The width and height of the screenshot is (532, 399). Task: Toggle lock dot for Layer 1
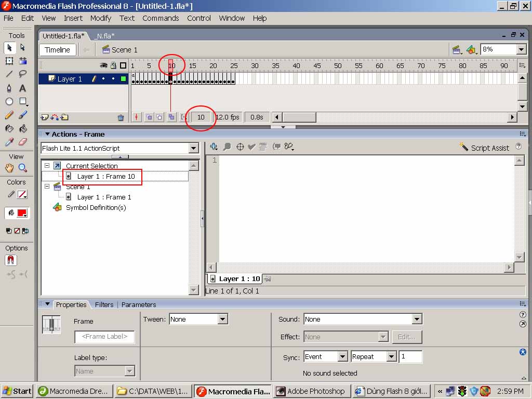pyautogui.click(x=113, y=79)
